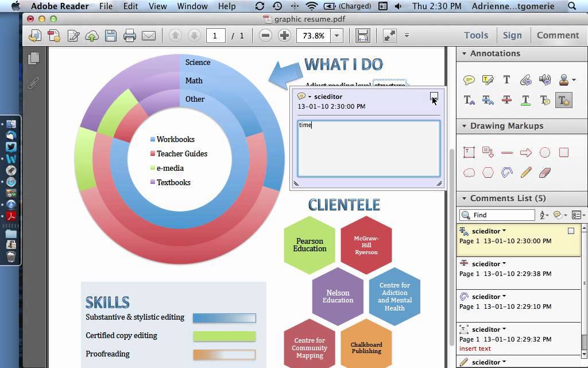Open the sort comments dropdown
This screenshot has width=588, height=368.
pyautogui.click(x=543, y=215)
